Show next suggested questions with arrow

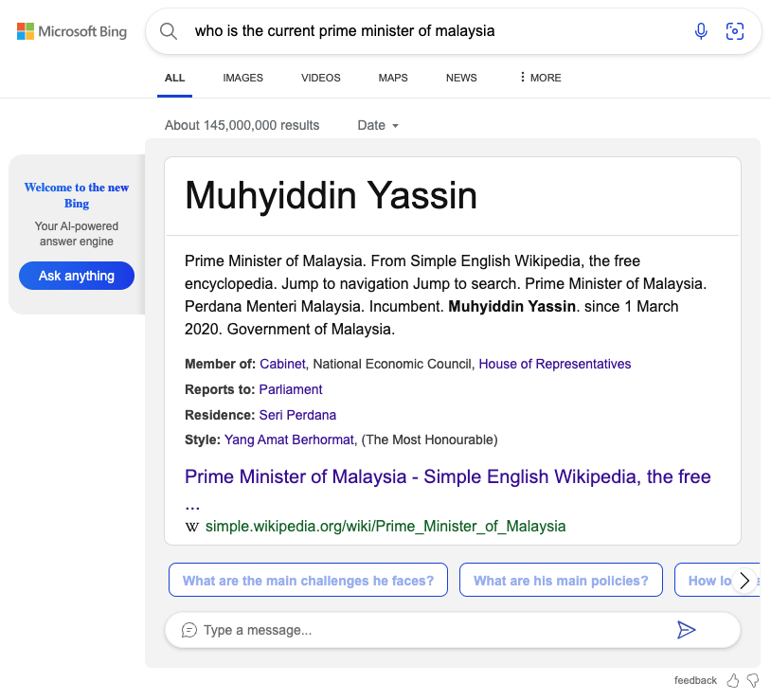point(744,581)
